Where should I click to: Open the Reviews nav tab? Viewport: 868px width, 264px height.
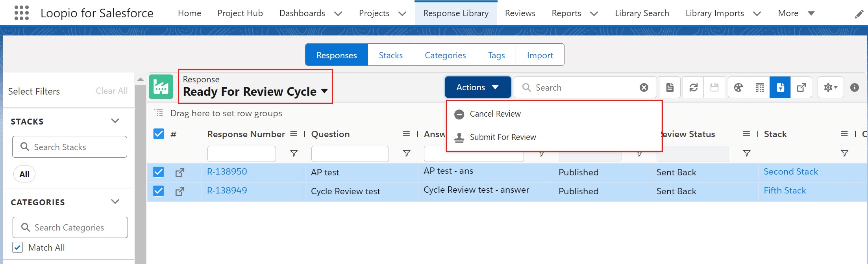click(x=520, y=13)
